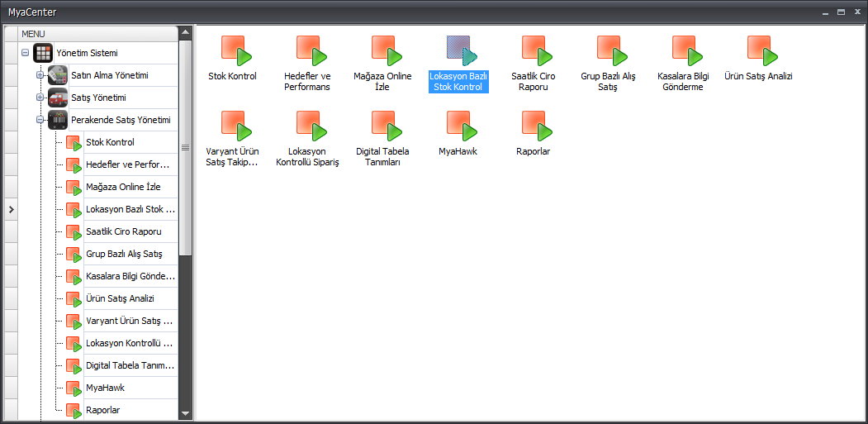
Task: Launch MyaHawk large icon in main panel
Action: [462, 126]
